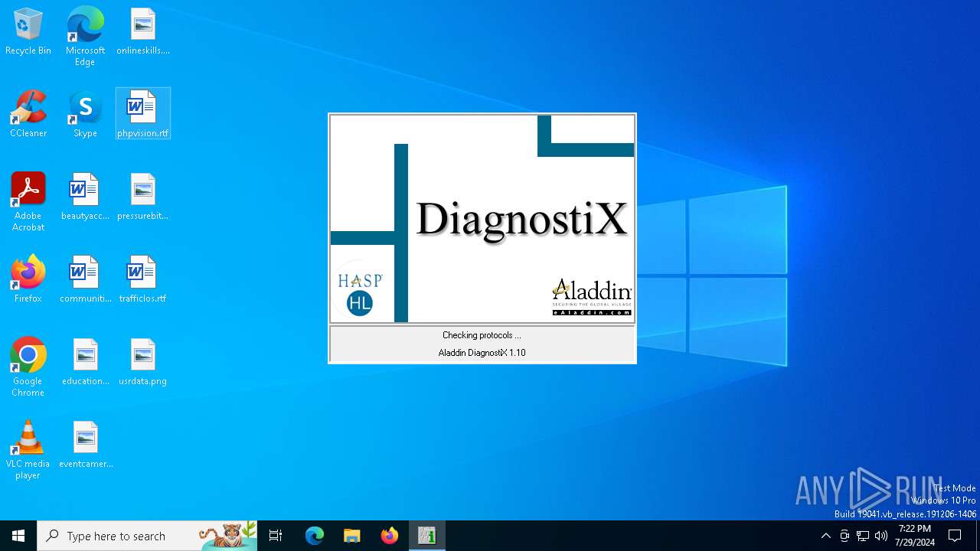
Task: Open Task View from the taskbar
Action: pyautogui.click(x=276, y=536)
